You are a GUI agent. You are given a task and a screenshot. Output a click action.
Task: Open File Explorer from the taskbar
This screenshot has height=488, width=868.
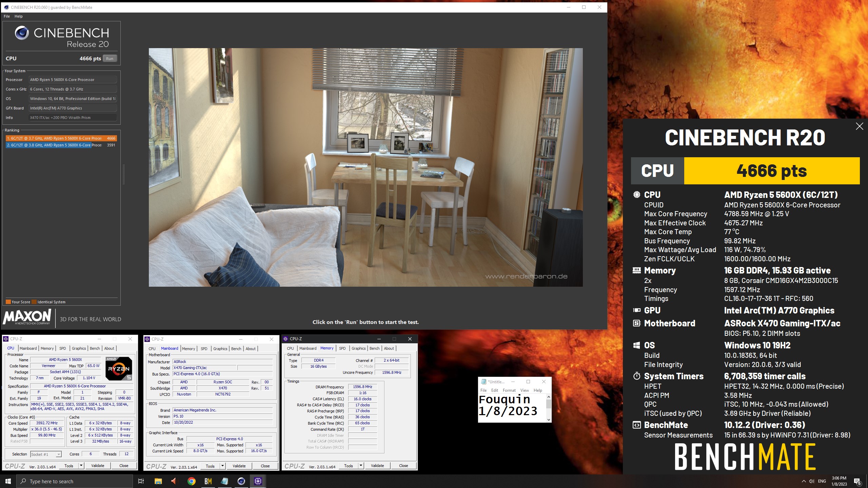pyautogui.click(x=158, y=481)
